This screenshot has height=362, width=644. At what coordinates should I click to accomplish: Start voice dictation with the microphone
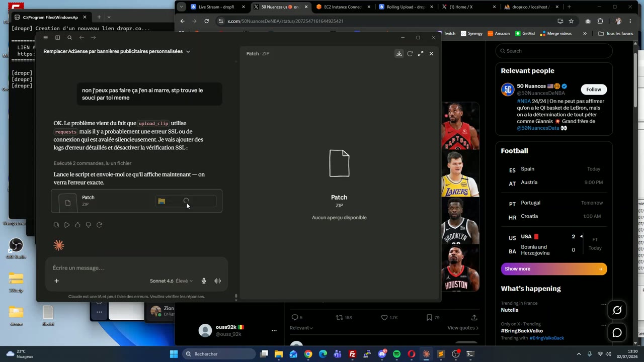pos(204,281)
